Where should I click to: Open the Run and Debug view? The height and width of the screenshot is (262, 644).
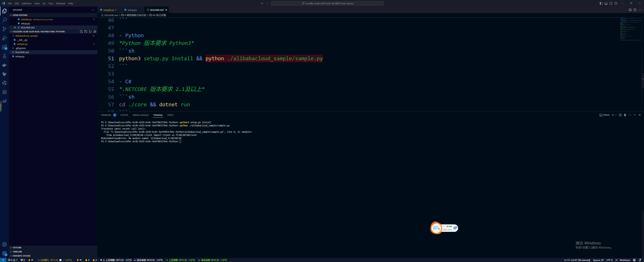[x=4, y=38]
